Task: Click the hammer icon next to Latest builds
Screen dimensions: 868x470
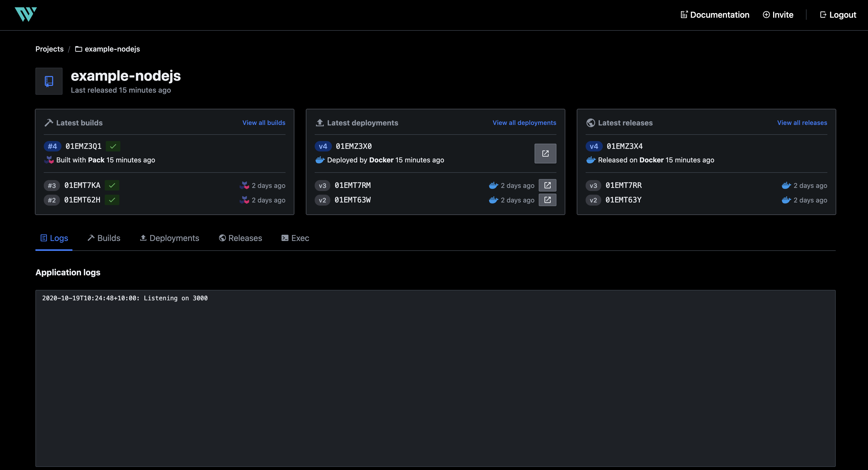Action: pyautogui.click(x=48, y=123)
